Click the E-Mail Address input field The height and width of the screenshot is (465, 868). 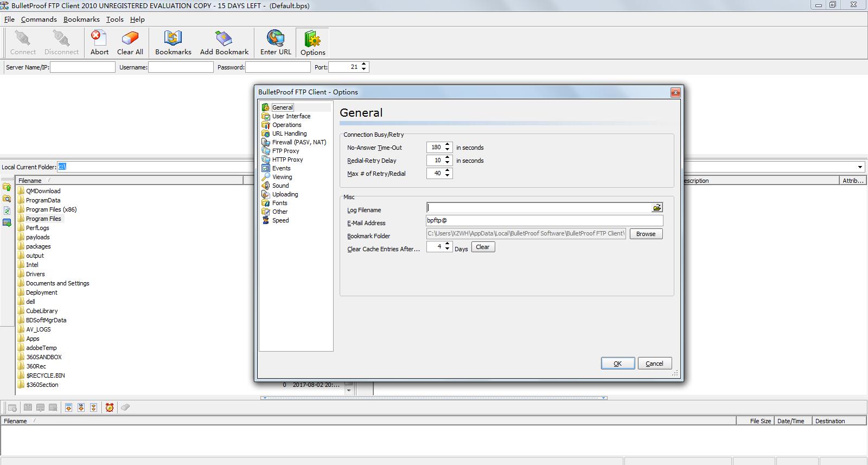point(544,221)
